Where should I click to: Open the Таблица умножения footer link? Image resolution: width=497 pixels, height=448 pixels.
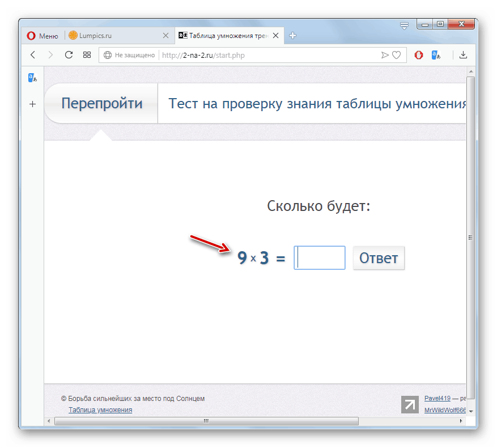click(100, 409)
